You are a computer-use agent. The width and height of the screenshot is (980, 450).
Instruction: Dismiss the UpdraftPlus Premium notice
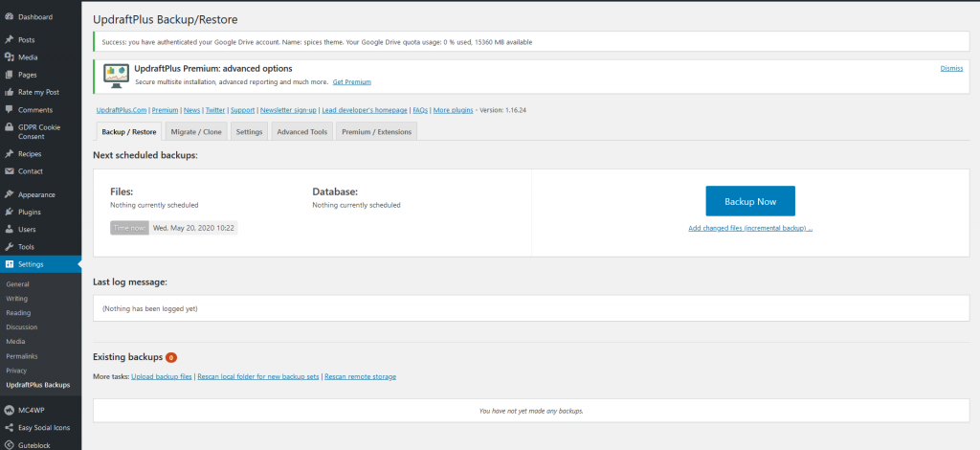pos(951,68)
